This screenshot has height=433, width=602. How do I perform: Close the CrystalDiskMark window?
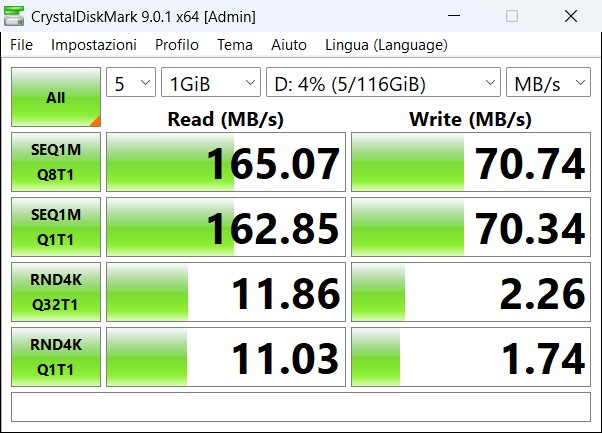(571, 16)
